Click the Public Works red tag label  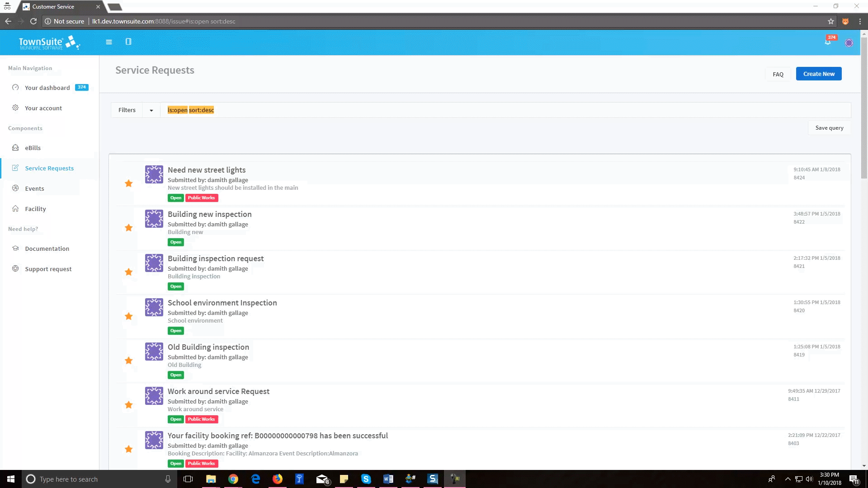pyautogui.click(x=202, y=198)
